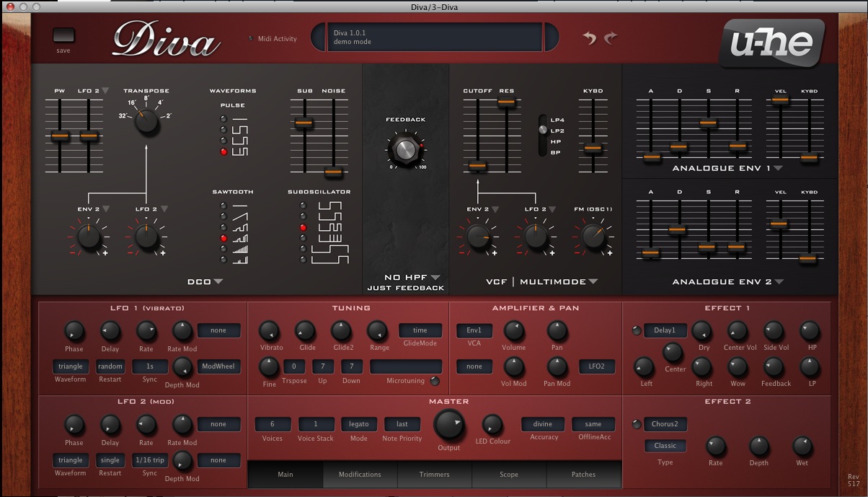Switch to the Scope tab
This screenshot has height=497, width=868.
(x=509, y=475)
